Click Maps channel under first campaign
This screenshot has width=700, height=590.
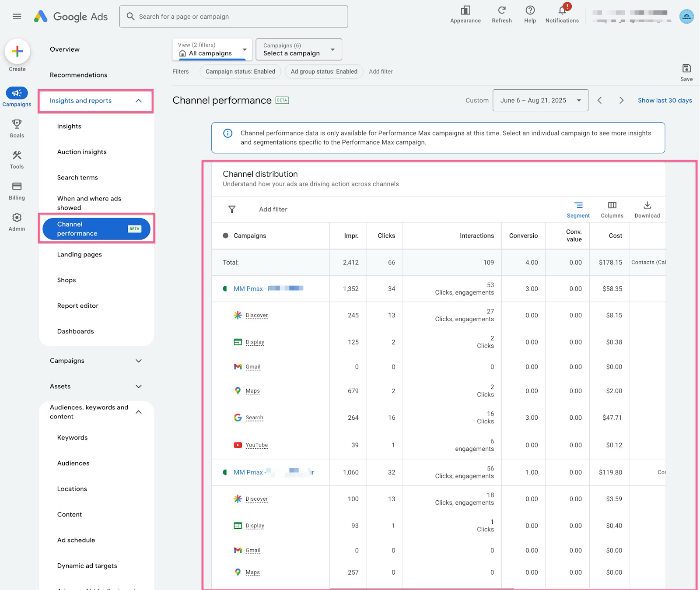(x=252, y=391)
